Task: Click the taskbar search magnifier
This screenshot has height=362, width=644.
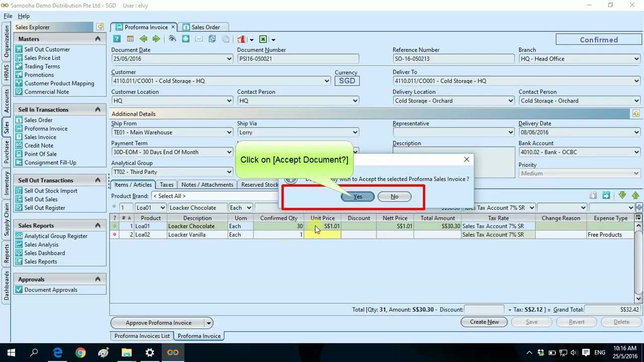Action: (x=34, y=352)
